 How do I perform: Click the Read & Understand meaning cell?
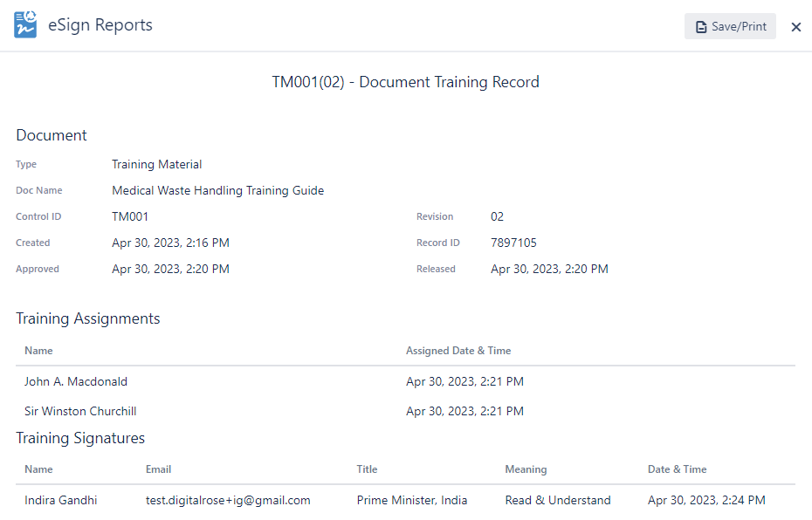pyautogui.click(x=558, y=500)
